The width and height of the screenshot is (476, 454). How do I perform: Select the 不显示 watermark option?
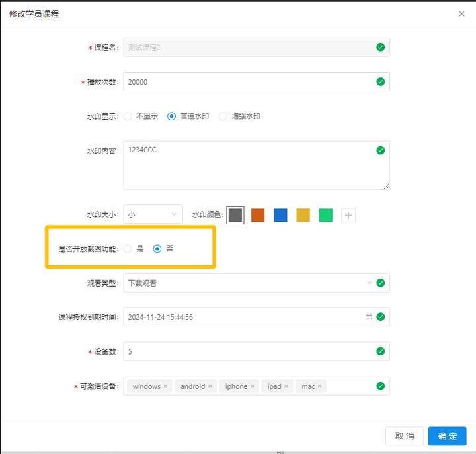coord(128,116)
